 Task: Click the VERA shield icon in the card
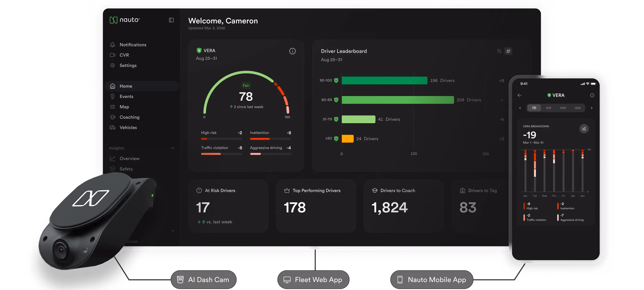[x=199, y=51]
